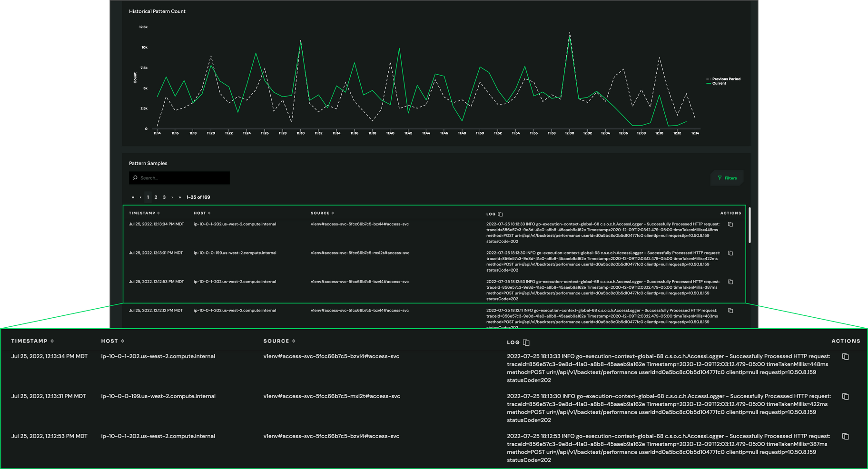Open the Filters panel
The height and width of the screenshot is (469, 868).
click(727, 178)
